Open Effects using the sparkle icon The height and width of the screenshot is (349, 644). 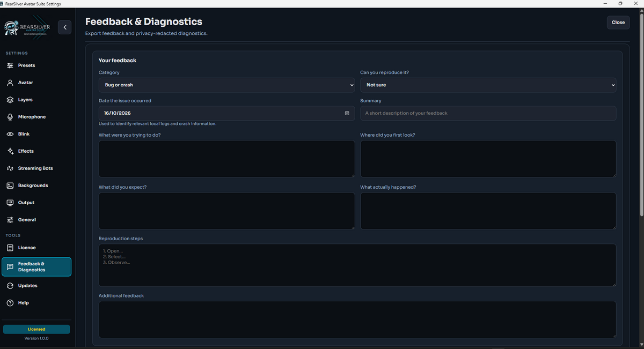(10, 151)
